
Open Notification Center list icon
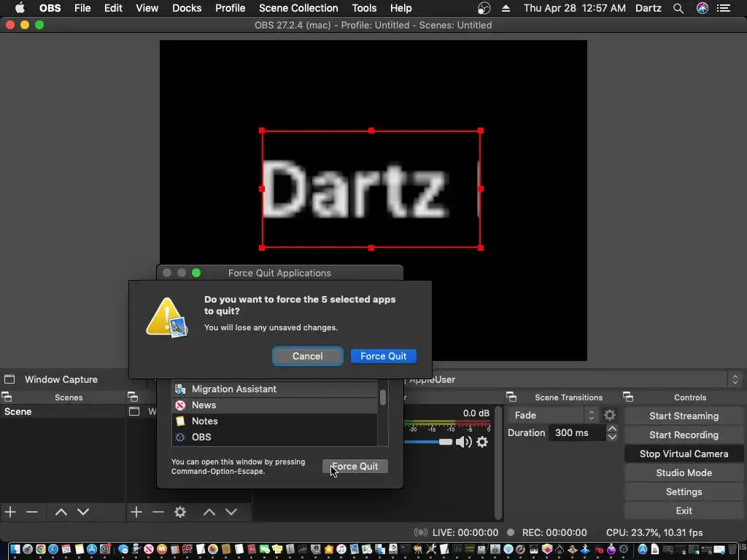click(x=724, y=8)
